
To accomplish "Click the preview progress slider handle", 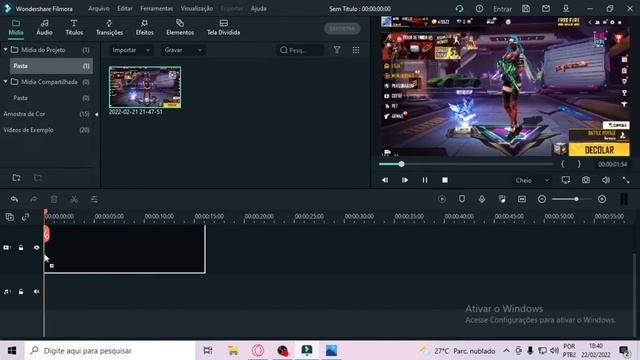I will coord(402,164).
